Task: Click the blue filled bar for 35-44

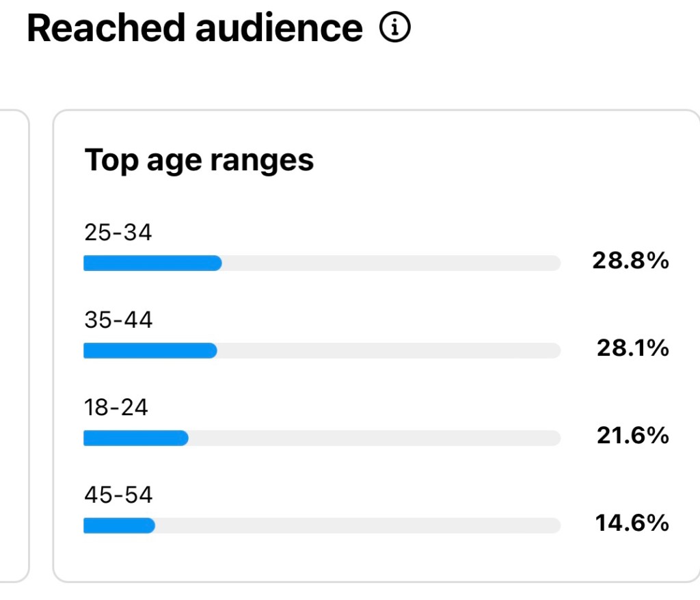Action: pos(150,350)
